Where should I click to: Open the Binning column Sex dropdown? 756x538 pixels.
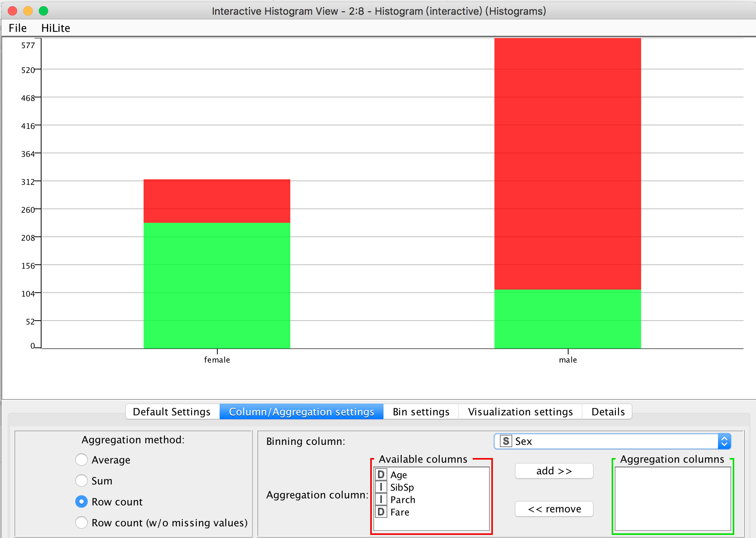[x=612, y=441]
